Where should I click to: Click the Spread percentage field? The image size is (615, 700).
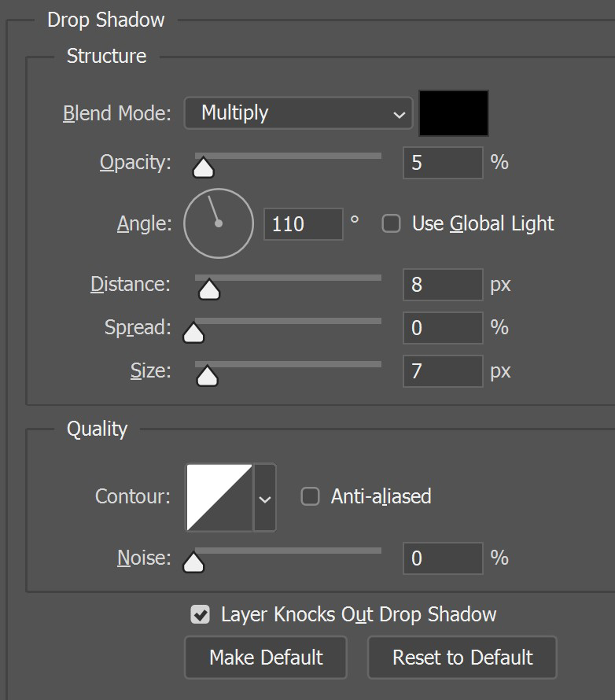443,328
